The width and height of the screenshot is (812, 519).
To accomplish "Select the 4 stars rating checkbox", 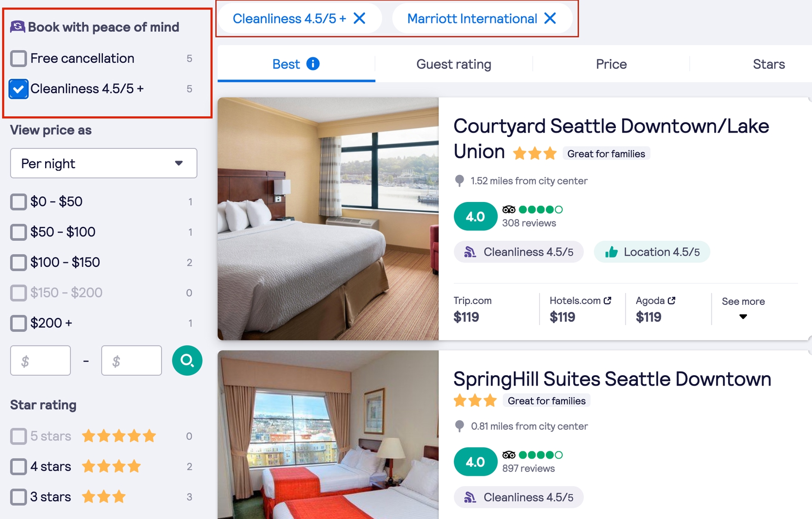I will 18,467.
